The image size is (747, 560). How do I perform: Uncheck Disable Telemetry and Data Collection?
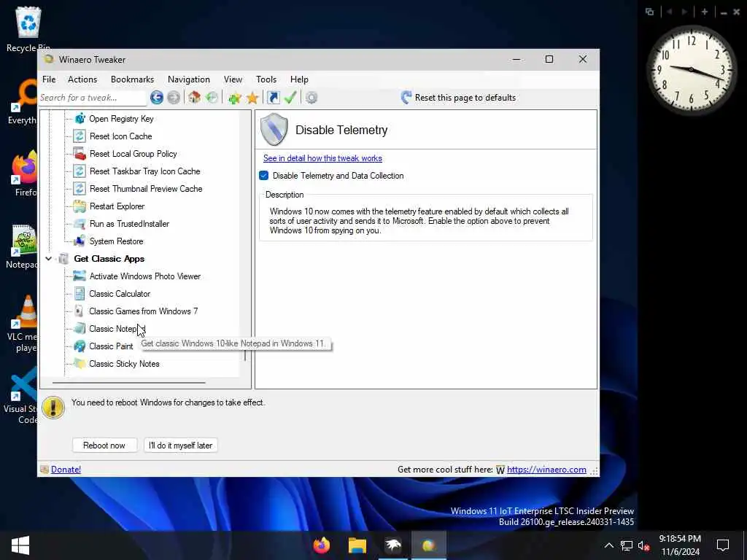coord(264,176)
